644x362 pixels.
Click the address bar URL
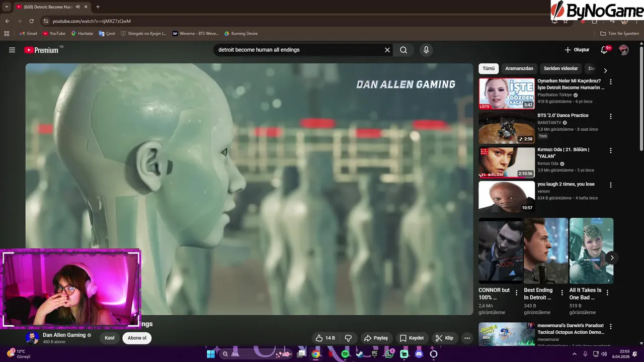[92, 21]
